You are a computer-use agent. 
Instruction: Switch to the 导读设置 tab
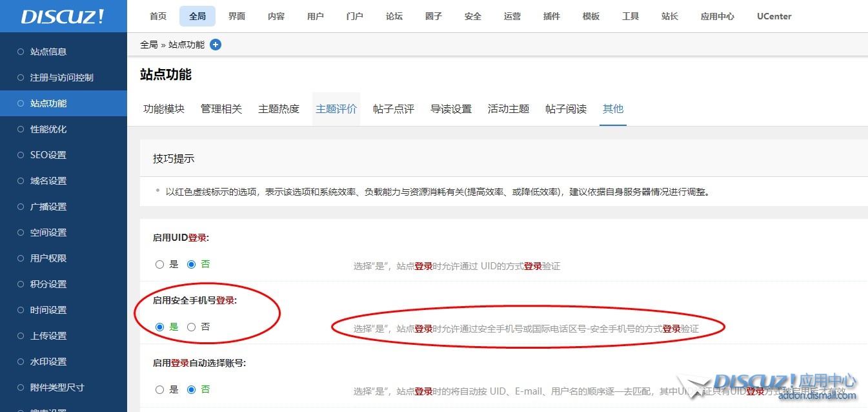pos(450,108)
